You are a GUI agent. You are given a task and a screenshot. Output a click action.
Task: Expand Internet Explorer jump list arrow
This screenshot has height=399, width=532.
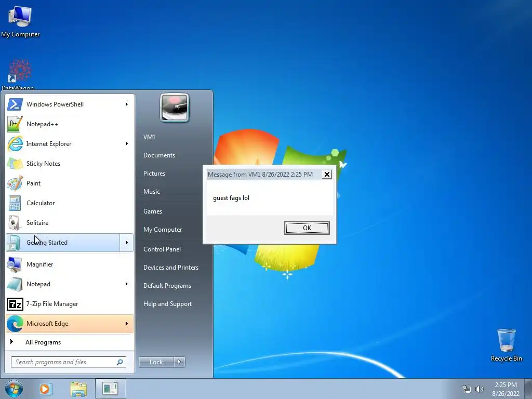click(x=127, y=144)
